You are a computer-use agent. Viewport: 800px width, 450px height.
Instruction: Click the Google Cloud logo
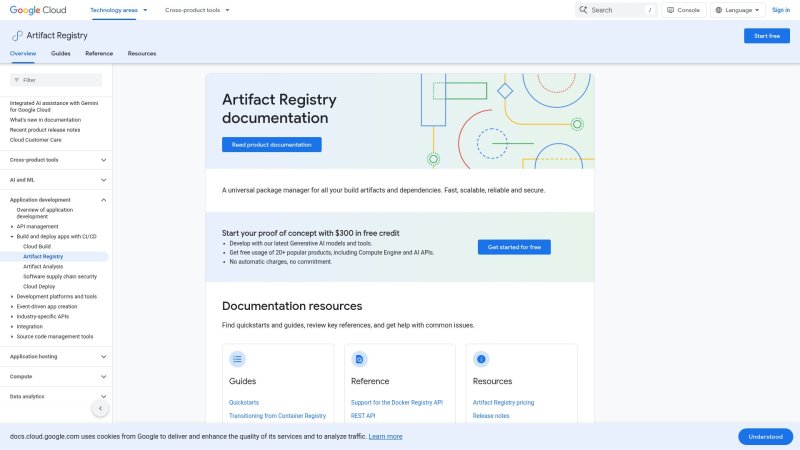pos(38,10)
